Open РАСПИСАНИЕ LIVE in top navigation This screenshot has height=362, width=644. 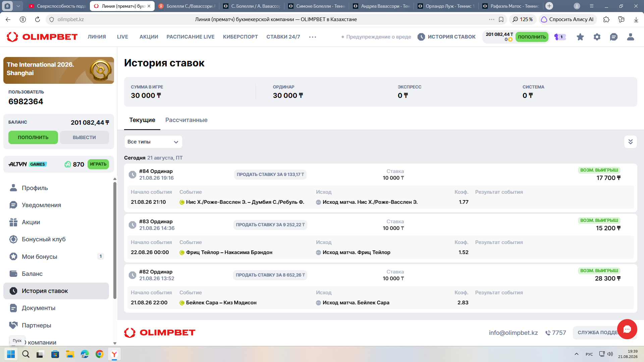191,37
